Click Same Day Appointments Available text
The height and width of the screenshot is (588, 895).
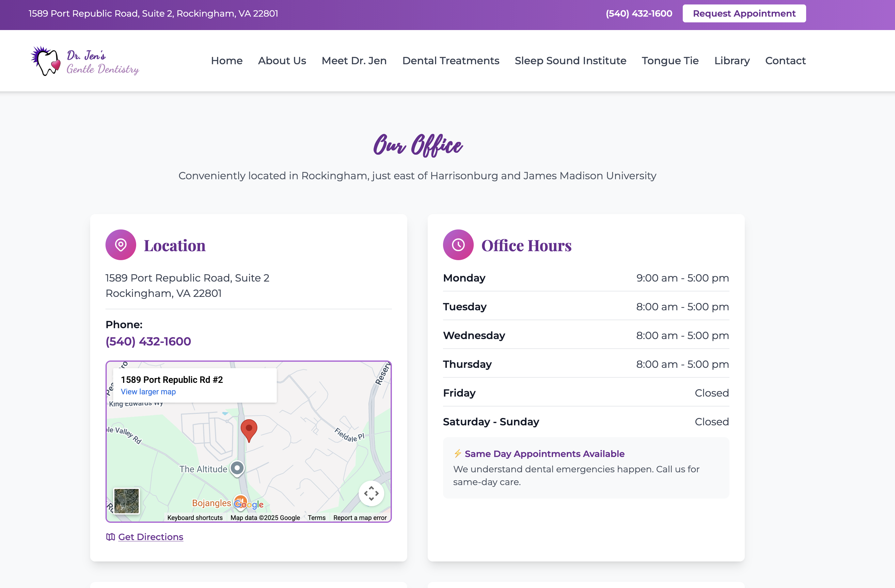tap(545, 454)
